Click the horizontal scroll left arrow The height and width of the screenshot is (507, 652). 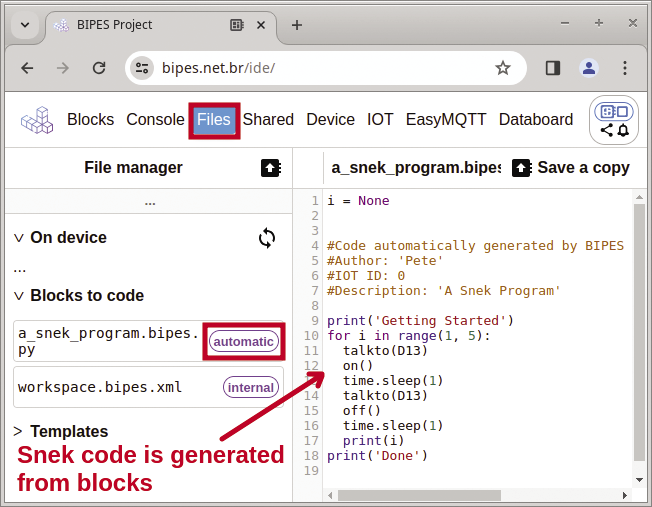[x=330, y=495]
